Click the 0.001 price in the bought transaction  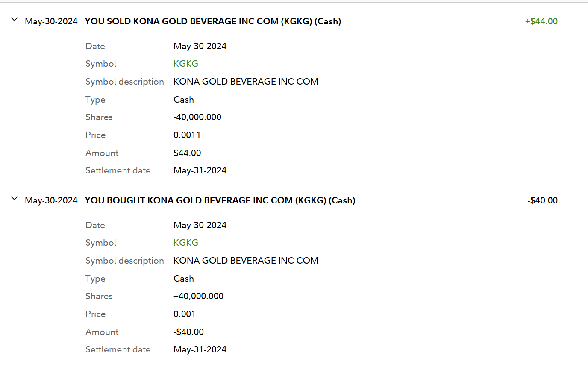[x=184, y=314]
